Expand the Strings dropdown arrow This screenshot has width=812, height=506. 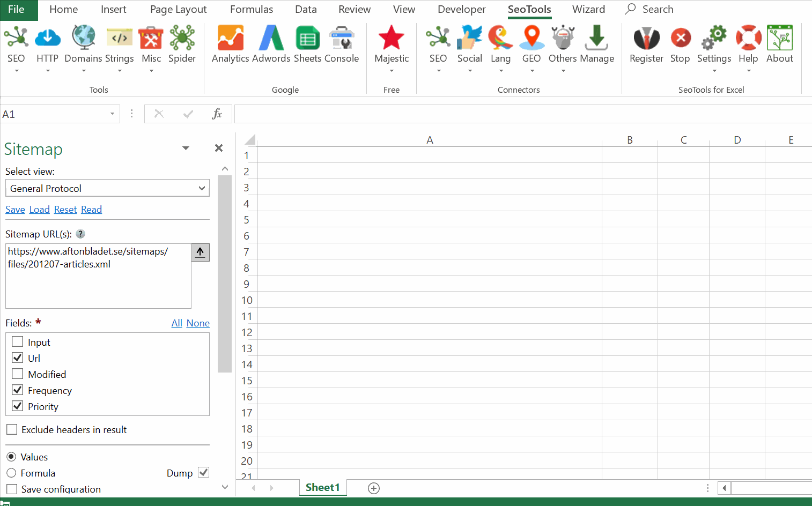click(120, 71)
